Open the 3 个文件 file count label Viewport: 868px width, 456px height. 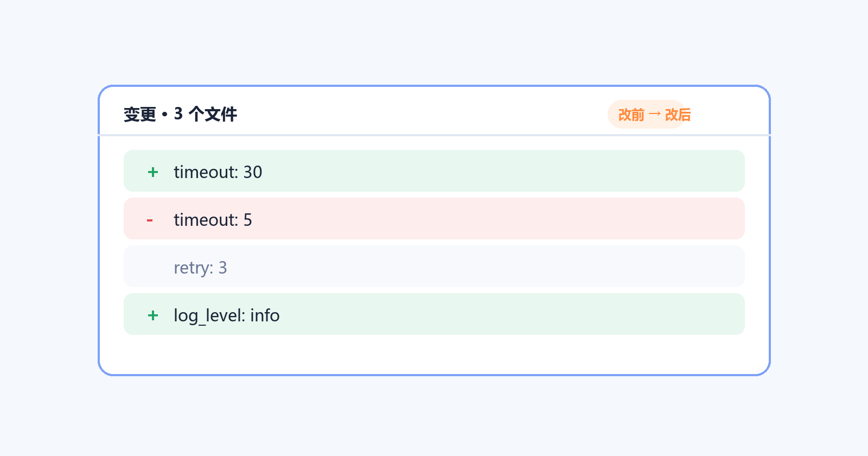[x=206, y=115]
